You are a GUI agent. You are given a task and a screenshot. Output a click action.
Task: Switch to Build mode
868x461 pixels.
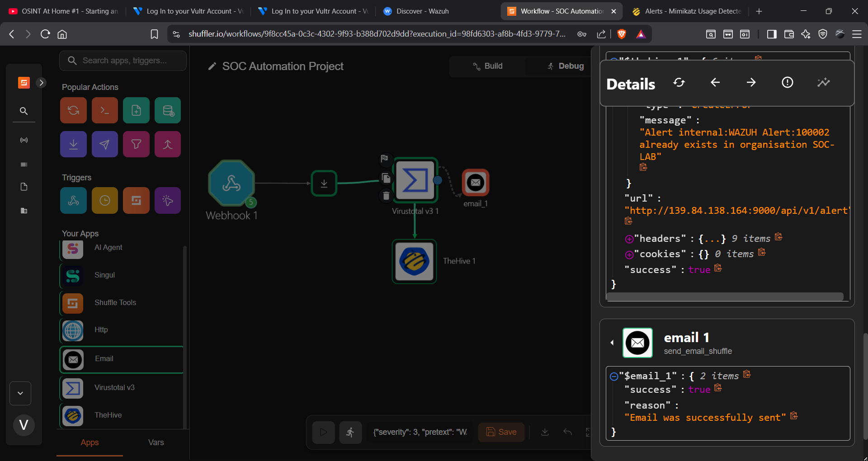(x=487, y=66)
